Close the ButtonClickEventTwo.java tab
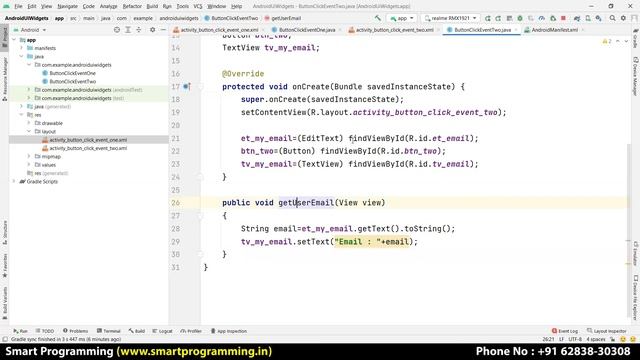Image resolution: width=640 pixels, height=360 pixels. point(516,30)
